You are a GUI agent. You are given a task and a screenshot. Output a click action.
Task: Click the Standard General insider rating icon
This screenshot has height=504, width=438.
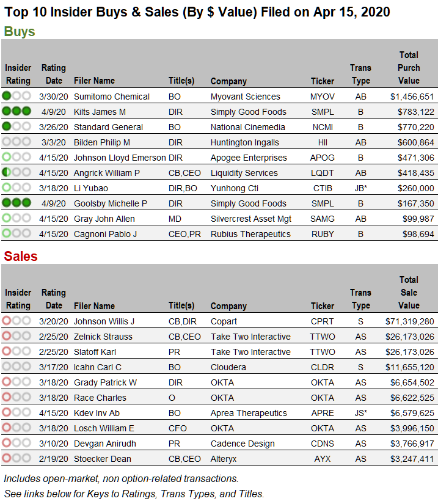click(16, 126)
